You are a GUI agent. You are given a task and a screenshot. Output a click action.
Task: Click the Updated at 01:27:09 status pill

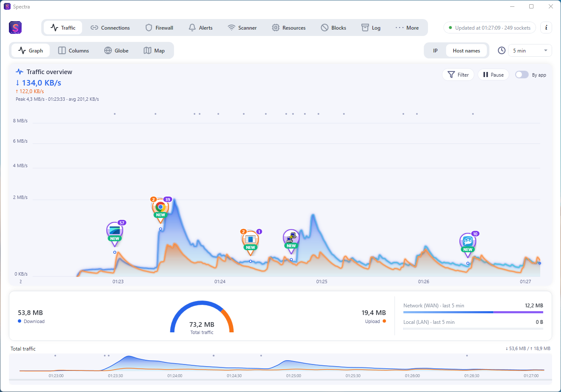click(x=490, y=28)
